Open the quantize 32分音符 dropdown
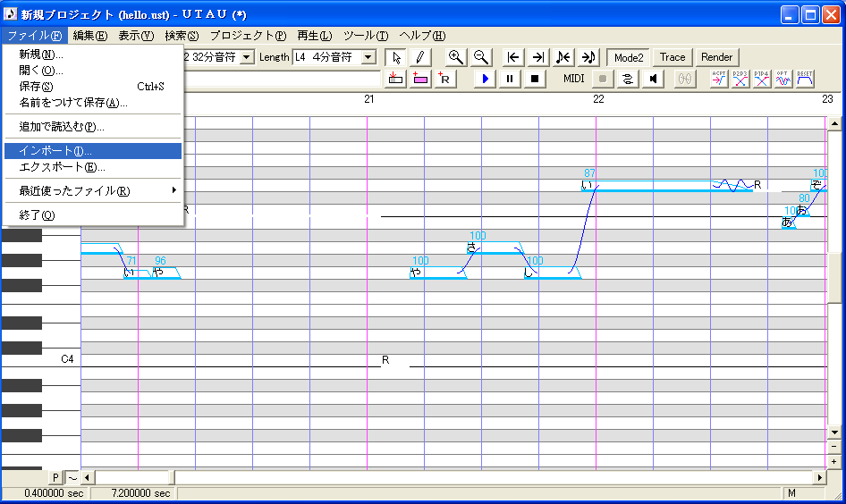Image resolution: width=846 pixels, height=504 pixels. click(x=247, y=57)
